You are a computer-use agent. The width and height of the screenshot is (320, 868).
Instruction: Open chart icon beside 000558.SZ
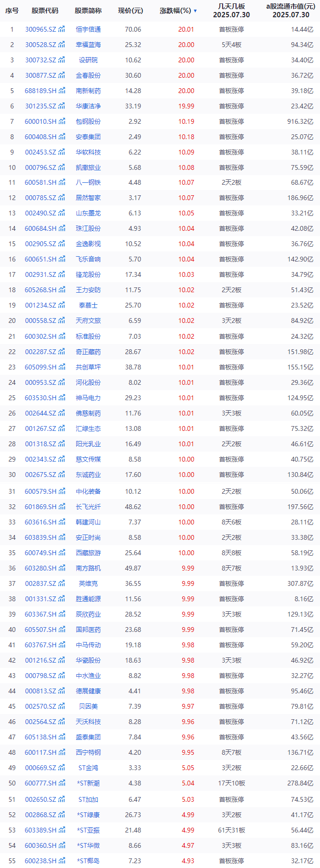pos(61,321)
